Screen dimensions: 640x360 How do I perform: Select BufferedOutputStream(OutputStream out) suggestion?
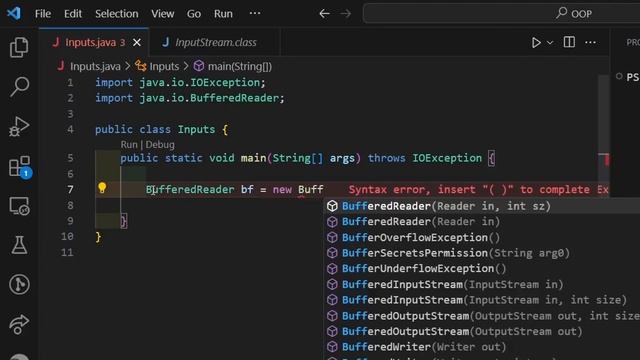tap(482, 331)
